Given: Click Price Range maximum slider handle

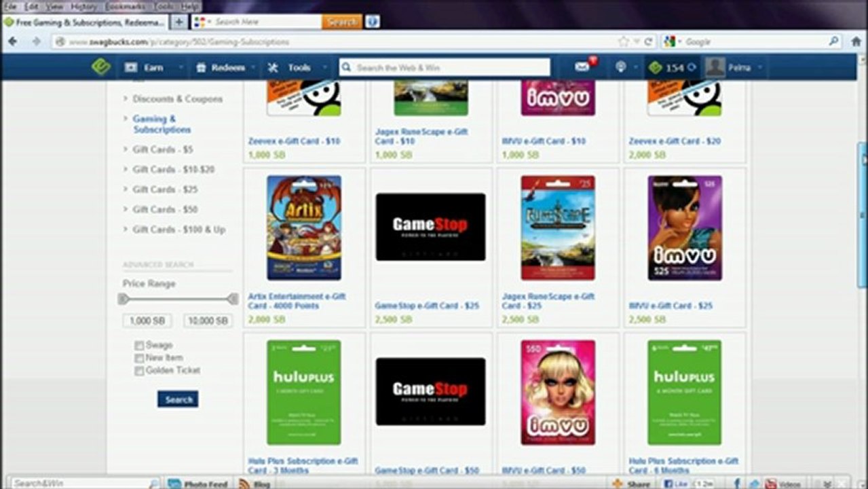Looking at the screenshot, I should [x=233, y=299].
